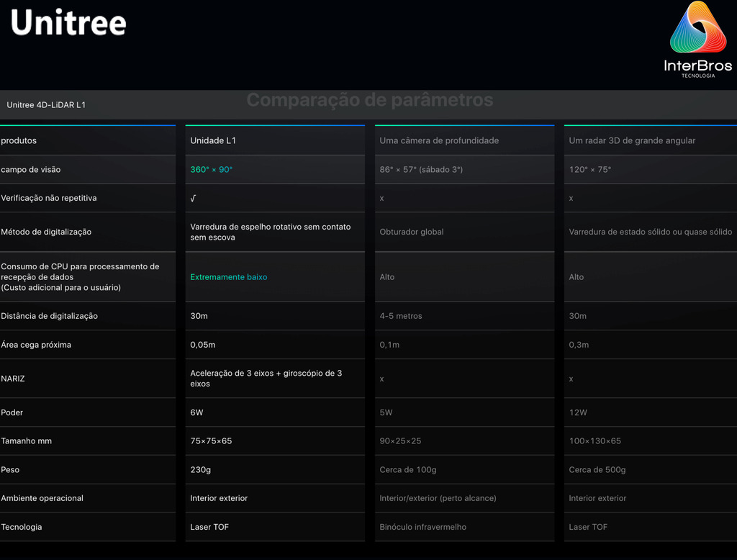This screenshot has height=560, width=737.
Task: Click the 'Binóculo infravermelho' cell
Action: (422, 527)
